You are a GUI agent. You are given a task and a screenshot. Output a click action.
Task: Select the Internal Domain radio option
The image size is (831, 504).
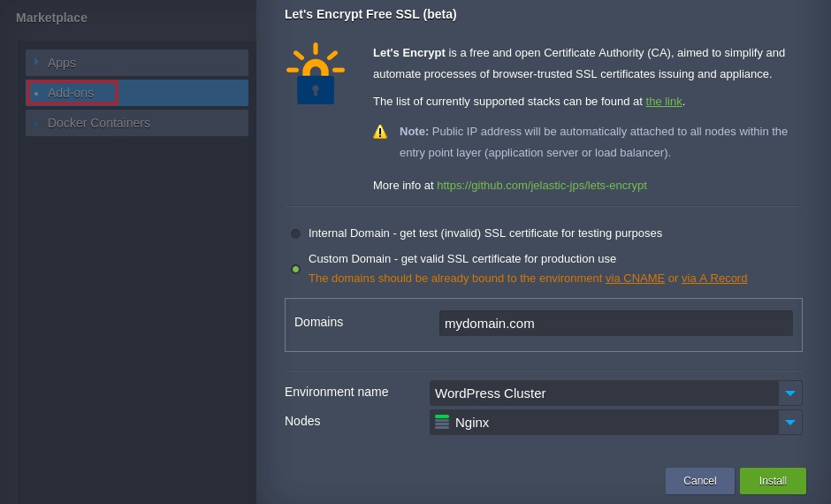[296, 233]
